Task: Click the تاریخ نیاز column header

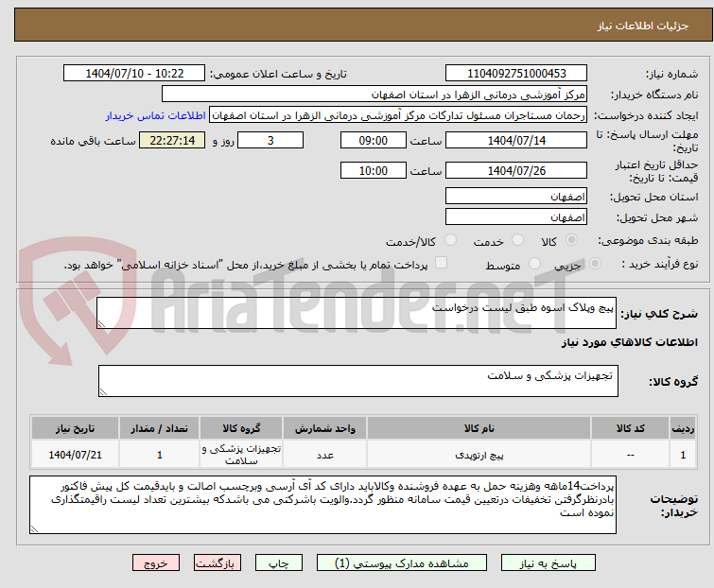Action: point(75,428)
